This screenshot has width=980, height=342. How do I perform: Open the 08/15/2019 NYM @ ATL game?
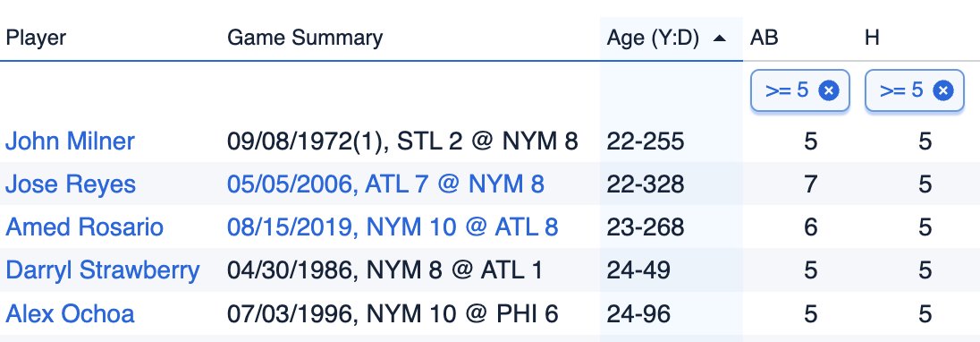pos(393,227)
